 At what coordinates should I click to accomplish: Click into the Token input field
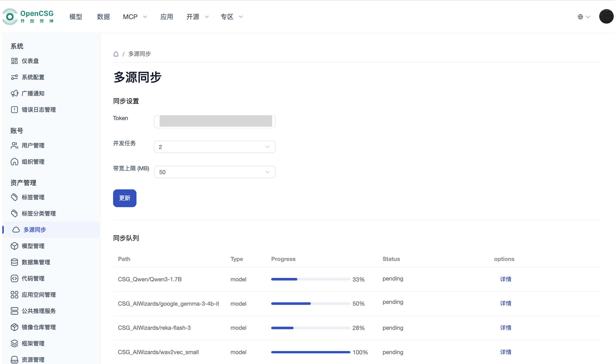(214, 122)
